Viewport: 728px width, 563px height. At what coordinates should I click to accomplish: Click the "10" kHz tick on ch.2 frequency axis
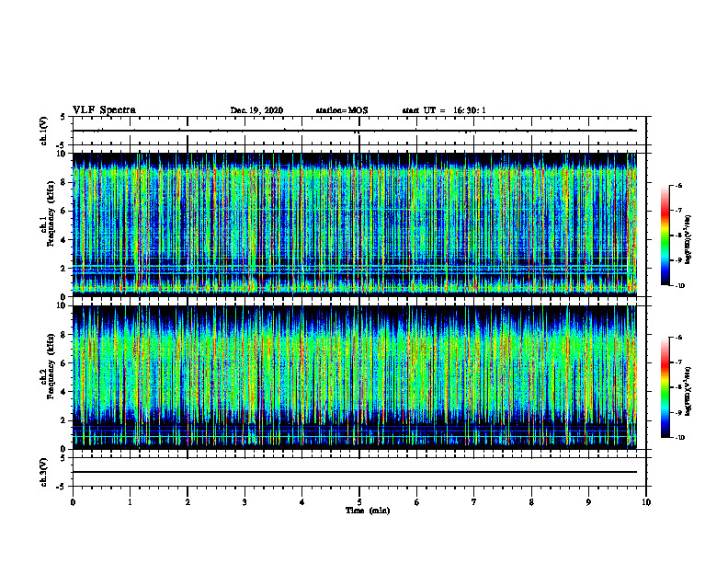click(x=63, y=305)
